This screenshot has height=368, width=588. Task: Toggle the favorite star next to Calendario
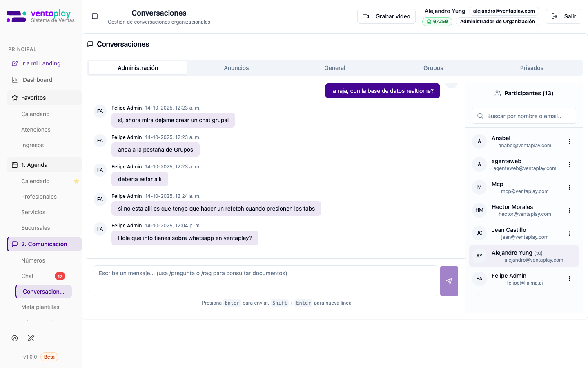click(x=76, y=181)
